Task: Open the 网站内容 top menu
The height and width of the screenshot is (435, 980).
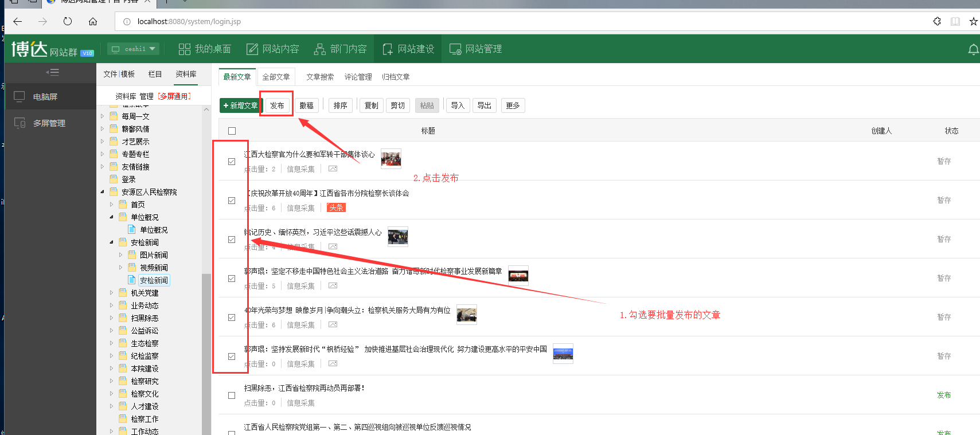Action: point(273,49)
